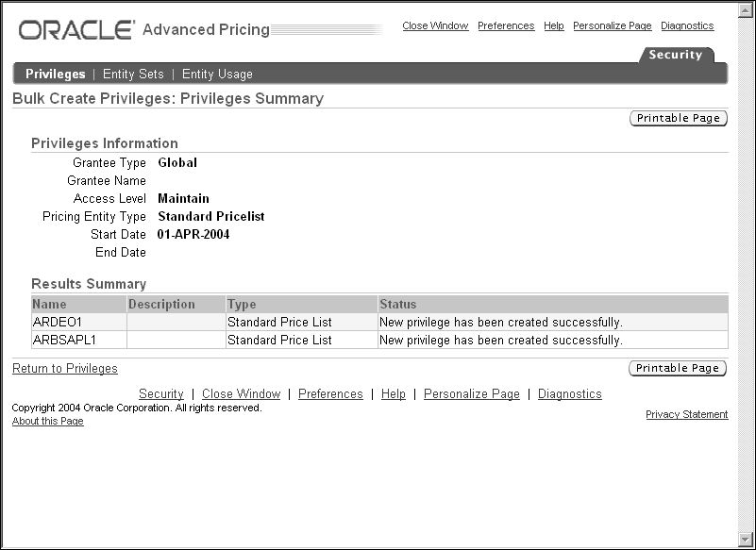
Task: Click Close Window link in footer
Action: (x=241, y=393)
